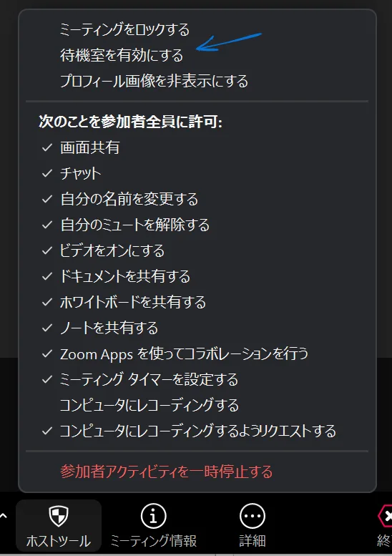
Task: Expand the caret left of ホストツール
Action: 4,516
